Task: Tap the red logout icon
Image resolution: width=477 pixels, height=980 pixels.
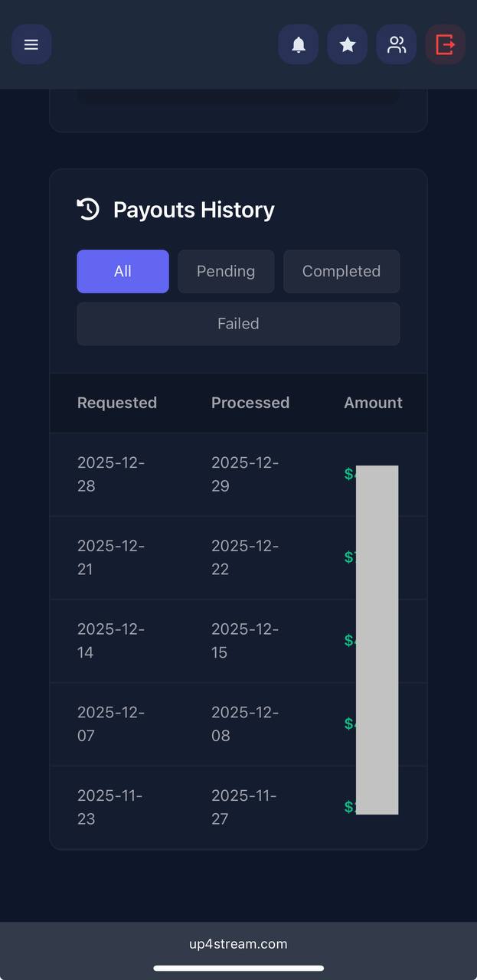Action: (x=446, y=44)
